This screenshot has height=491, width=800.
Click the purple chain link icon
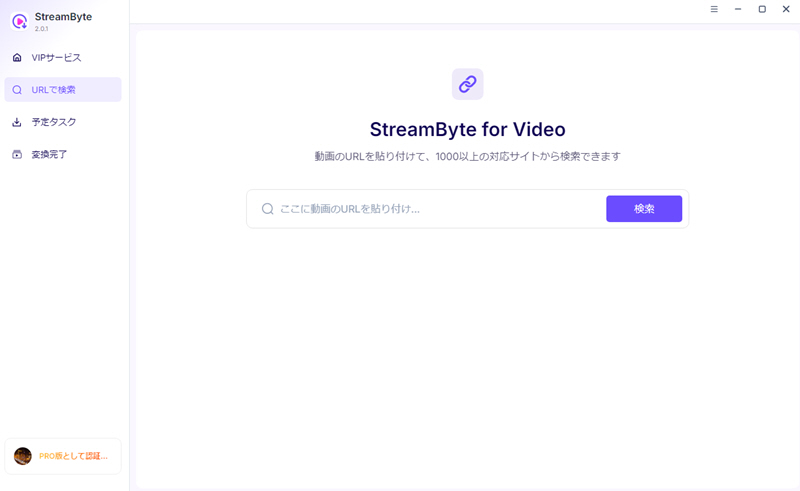(467, 84)
